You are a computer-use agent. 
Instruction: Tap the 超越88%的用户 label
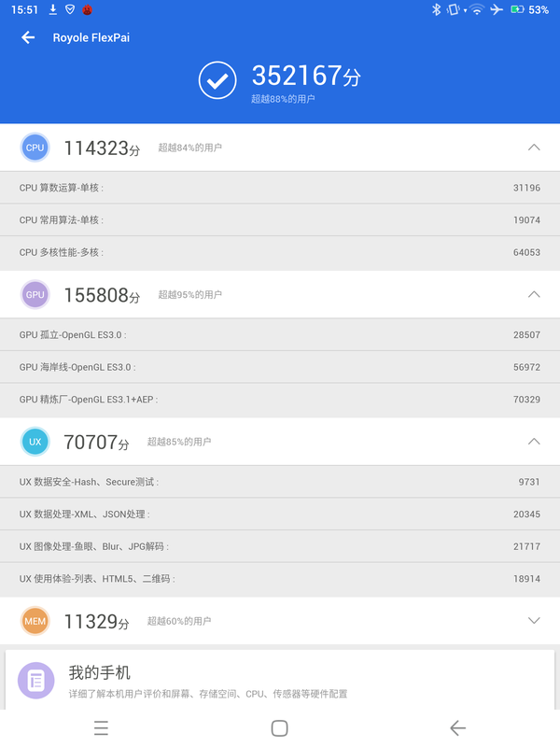tap(283, 99)
